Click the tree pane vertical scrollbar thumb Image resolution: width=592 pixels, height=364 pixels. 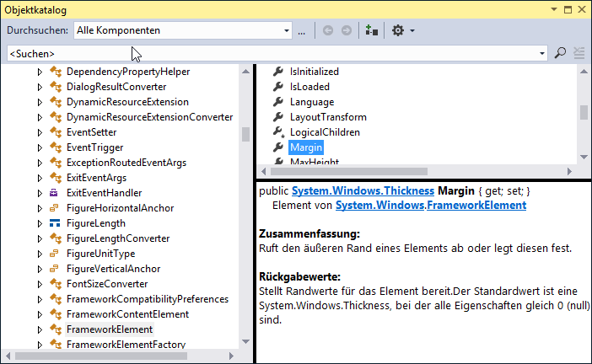pos(245,134)
